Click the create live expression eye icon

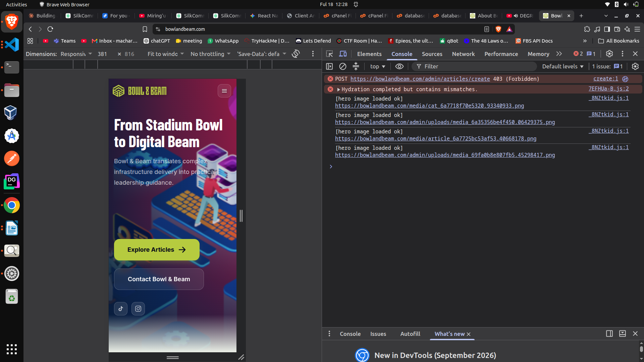tap(399, 66)
